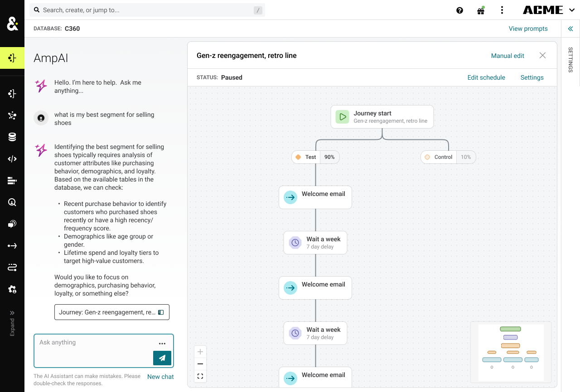Image resolution: width=580 pixels, height=392 pixels.
Task: Open the code brackets icon in sidebar
Action: click(12, 159)
